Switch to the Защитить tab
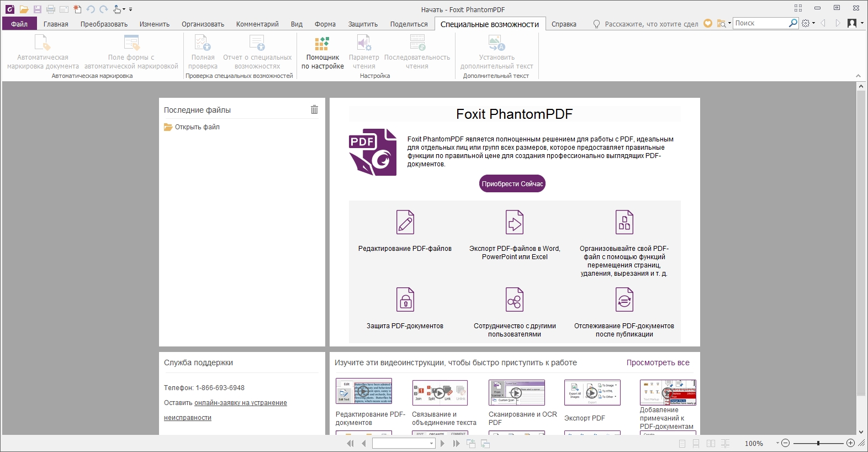Viewport: 868px width, 452px height. [x=363, y=24]
